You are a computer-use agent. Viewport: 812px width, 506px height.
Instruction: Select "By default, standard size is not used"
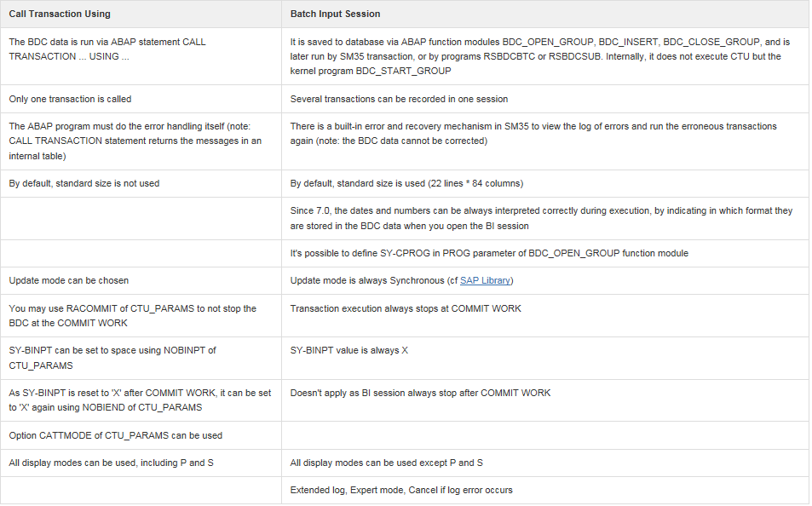click(x=84, y=183)
